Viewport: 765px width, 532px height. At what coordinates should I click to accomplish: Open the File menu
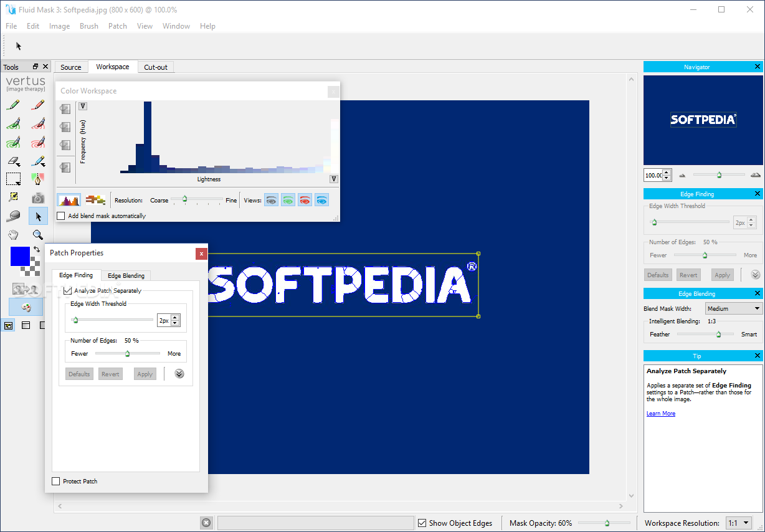tap(11, 26)
